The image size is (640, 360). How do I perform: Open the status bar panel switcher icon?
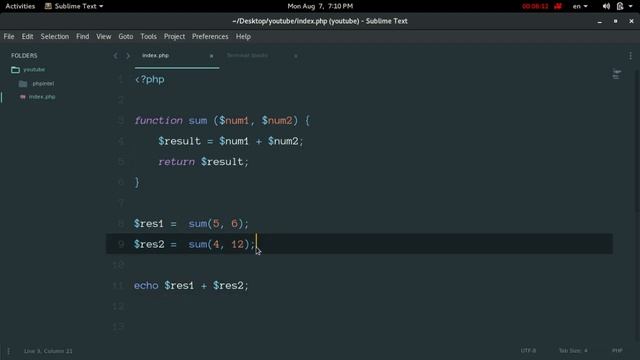[x=9, y=351]
